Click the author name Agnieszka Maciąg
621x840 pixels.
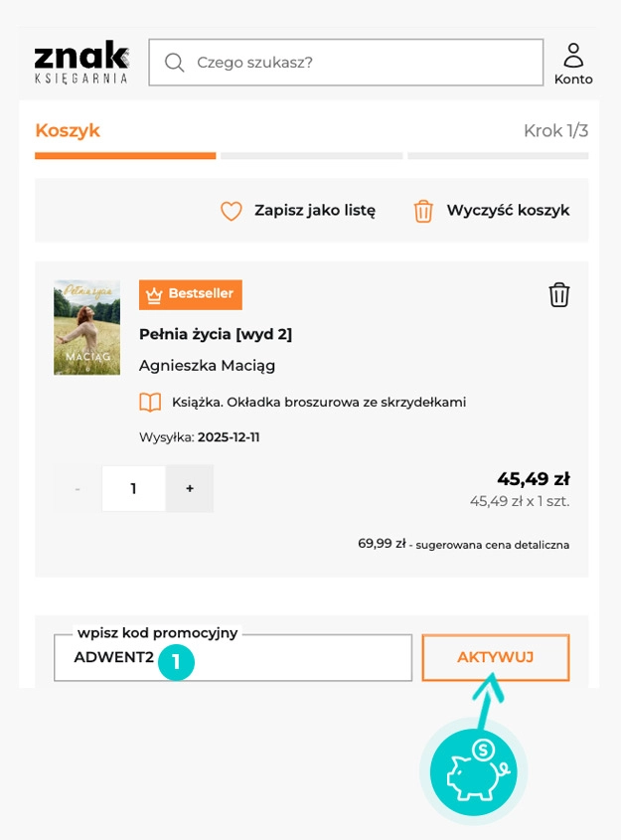207,366
